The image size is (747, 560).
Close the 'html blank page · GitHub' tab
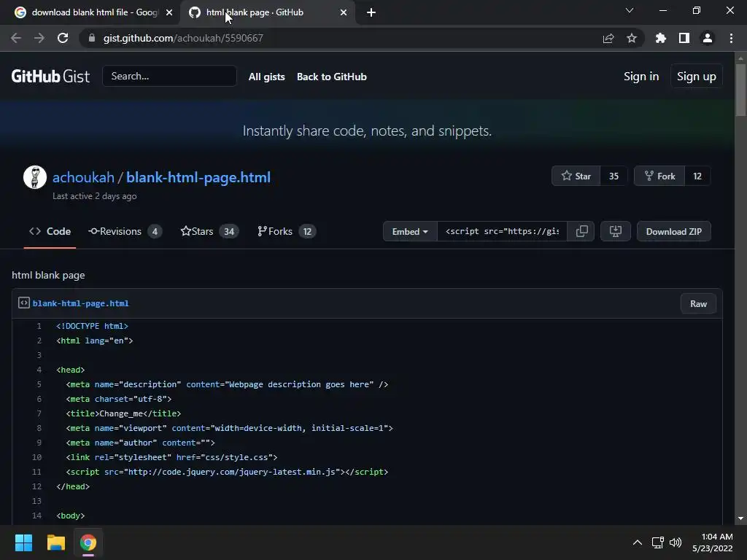[x=344, y=12]
